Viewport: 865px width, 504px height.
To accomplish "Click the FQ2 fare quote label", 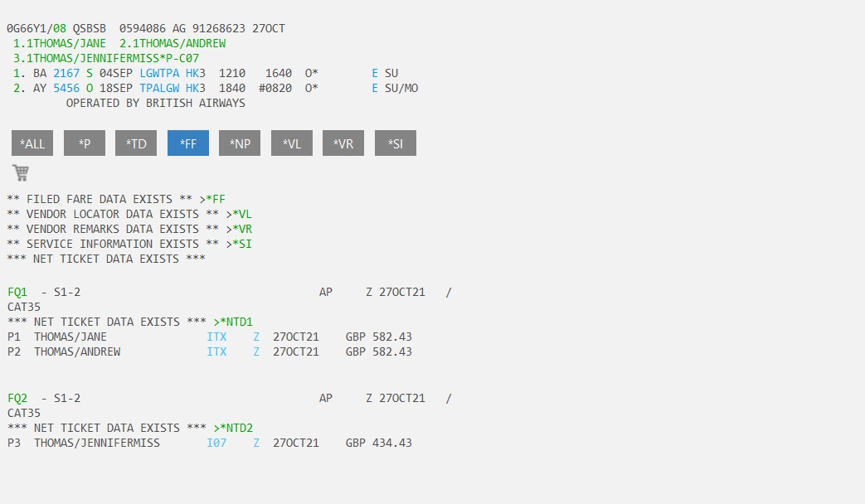I will click(17, 399).
